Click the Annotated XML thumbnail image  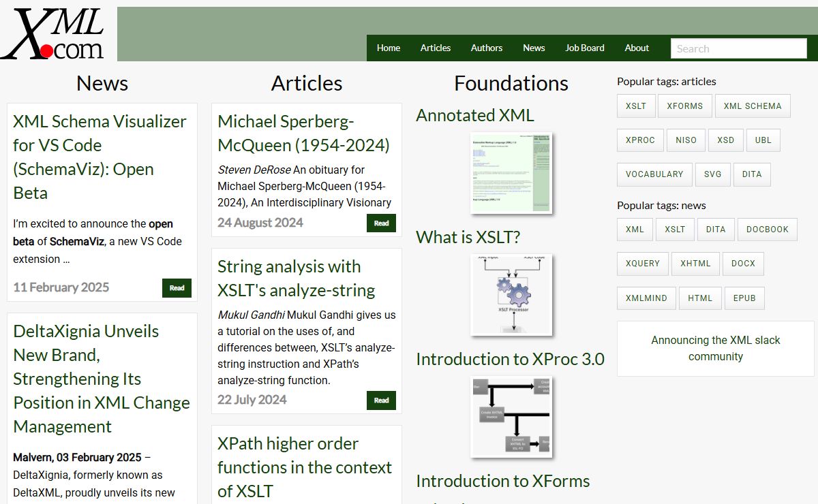(511, 173)
